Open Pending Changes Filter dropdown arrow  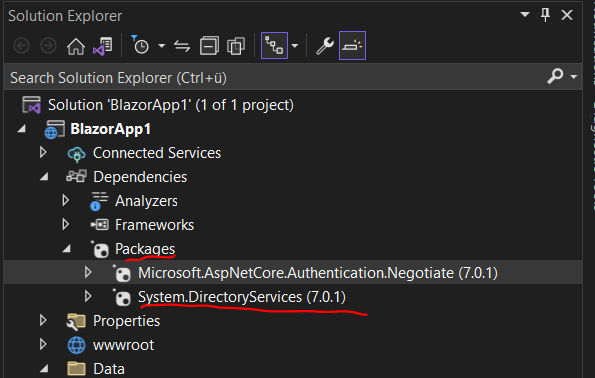tap(162, 46)
